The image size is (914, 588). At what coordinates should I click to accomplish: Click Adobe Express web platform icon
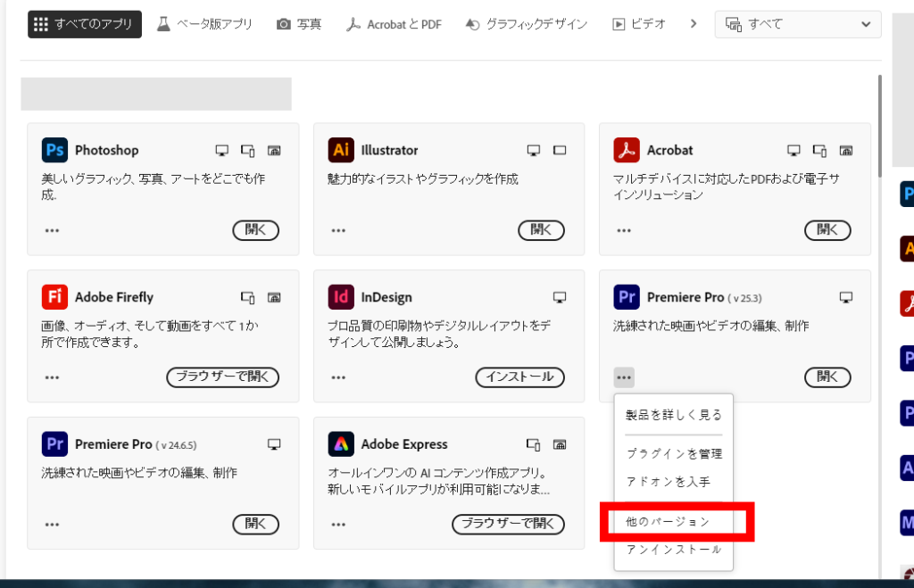point(560,444)
